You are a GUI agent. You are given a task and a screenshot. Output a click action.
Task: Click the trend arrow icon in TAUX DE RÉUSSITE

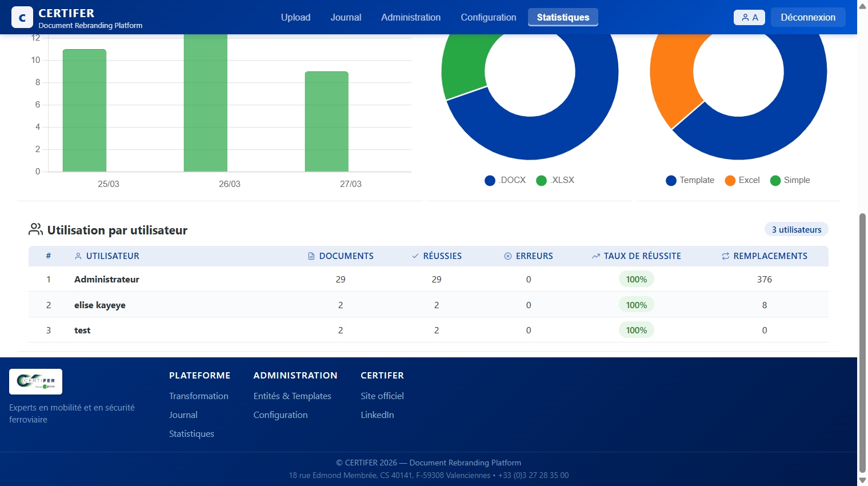(x=596, y=256)
